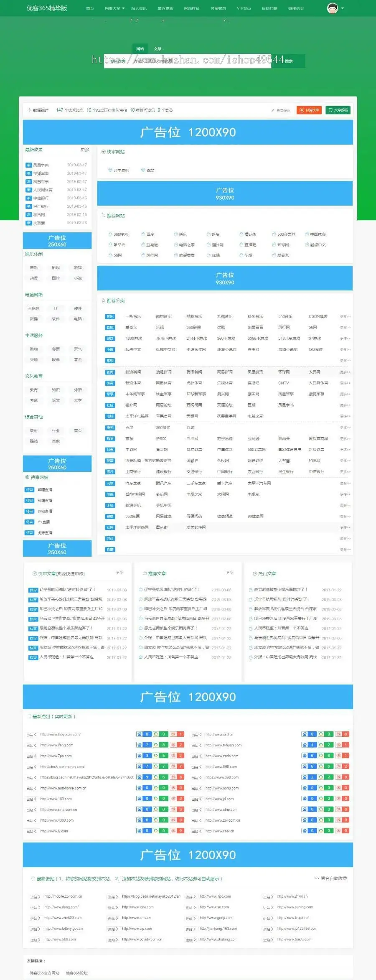Go to VIP会员 in the top navigation

coord(244,8)
